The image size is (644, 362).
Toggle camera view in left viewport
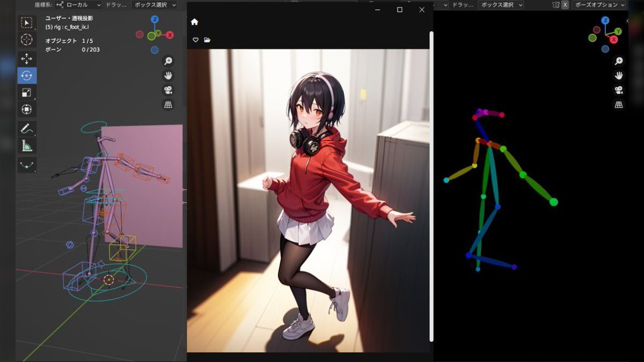[x=168, y=90]
